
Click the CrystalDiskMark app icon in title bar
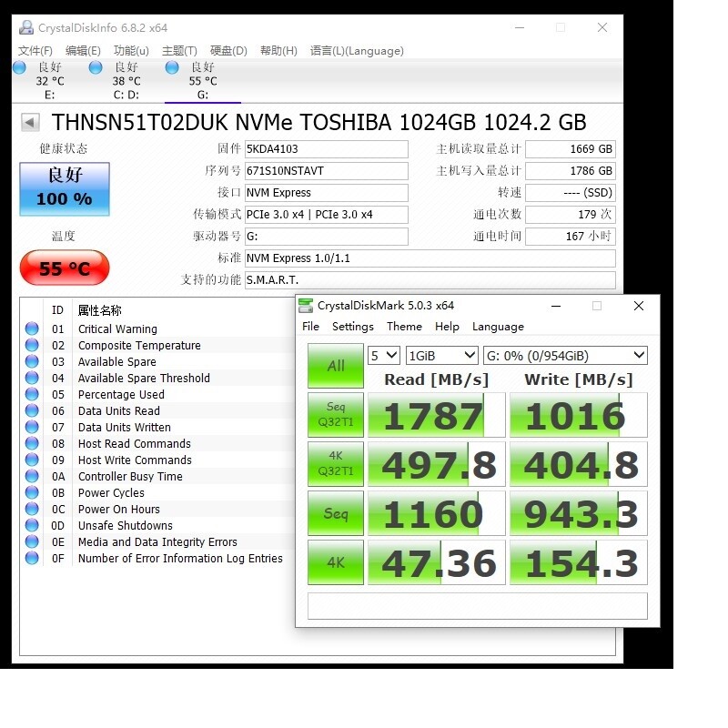(x=306, y=306)
